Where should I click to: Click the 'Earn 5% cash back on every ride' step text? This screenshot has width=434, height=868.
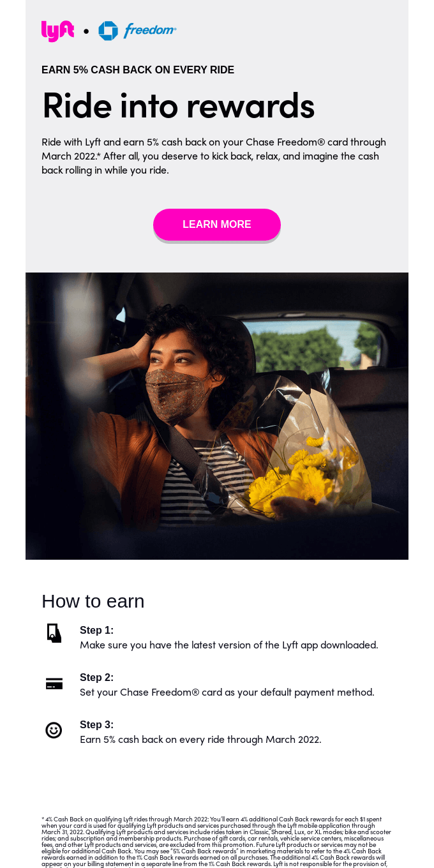tap(200, 740)
